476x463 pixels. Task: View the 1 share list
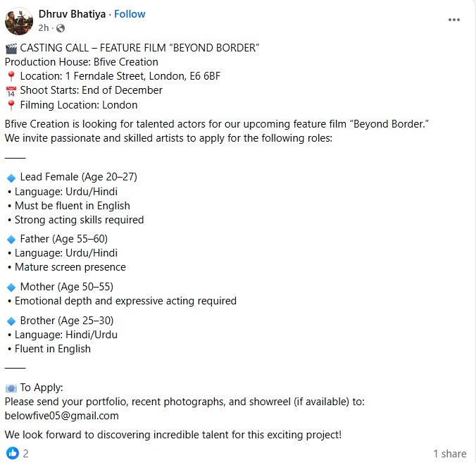449,454
